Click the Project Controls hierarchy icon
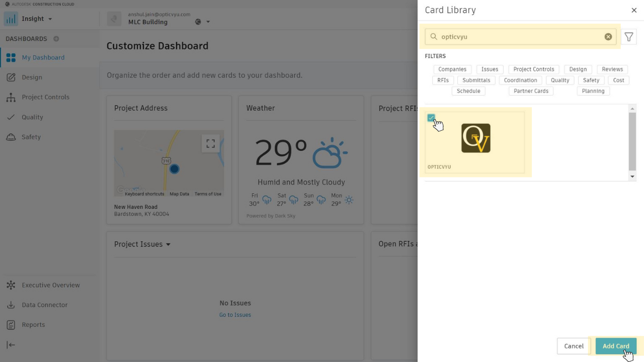 11,97
